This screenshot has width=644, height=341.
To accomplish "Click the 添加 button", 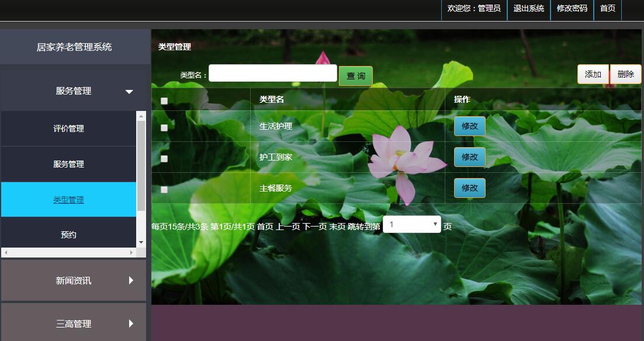I will pyautogui.click(x=593, y=74).
